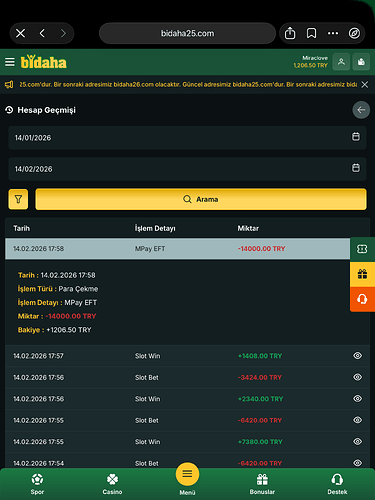
Task: Click the -14000.00 TRY amount in header row
Action: click(261, 249)
